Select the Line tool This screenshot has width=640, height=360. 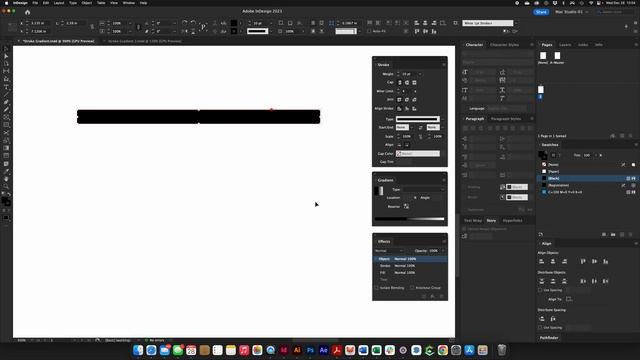coord(6,95)
